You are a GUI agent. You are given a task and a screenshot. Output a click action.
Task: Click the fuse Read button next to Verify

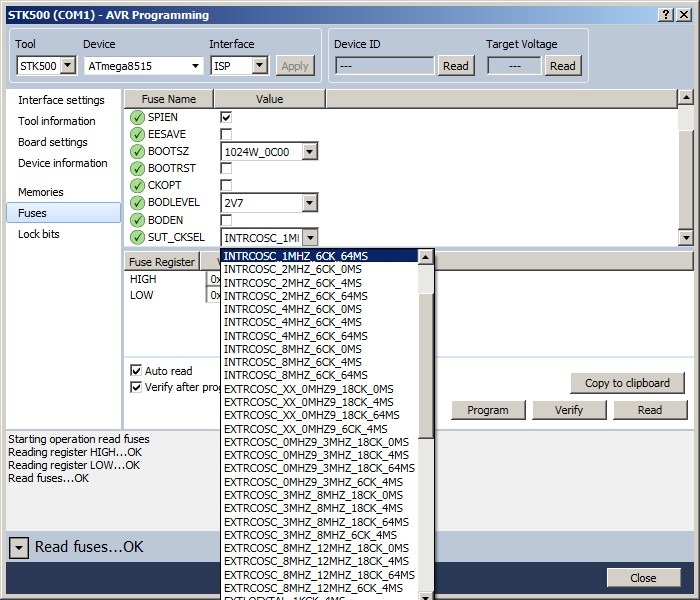(x=650, y=410)
